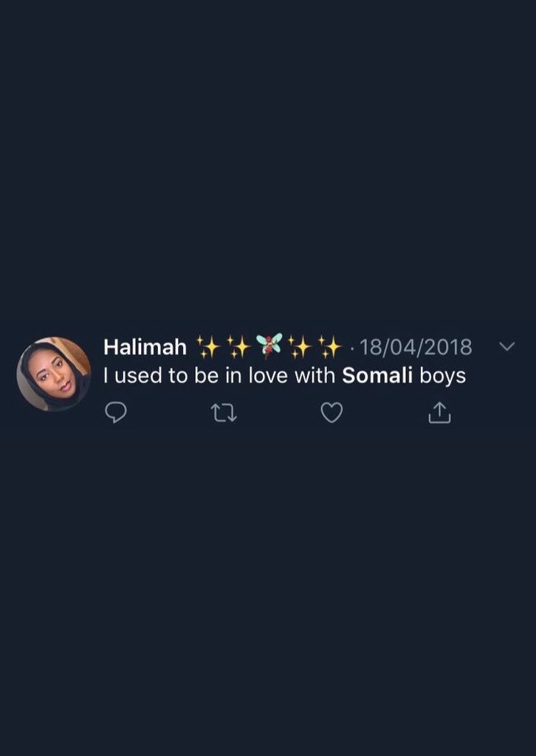Toggle retweet arrows for Halimah's tweet
The image size is (536, 756).
tap(224, 413)
